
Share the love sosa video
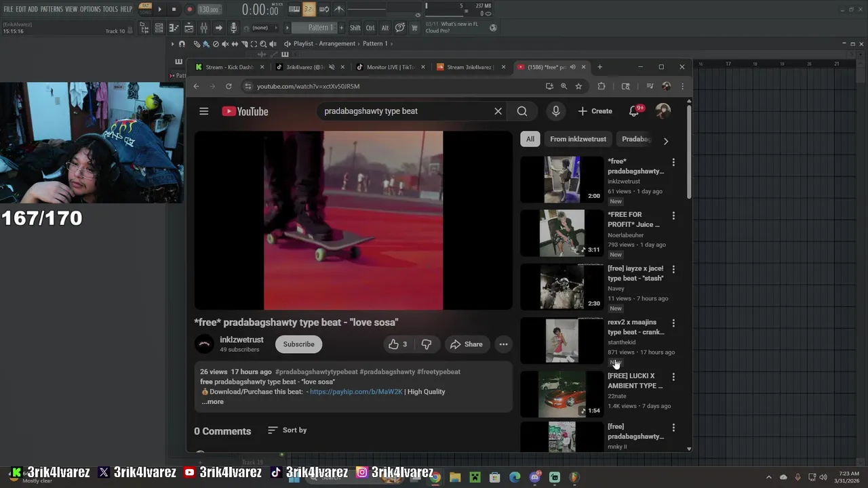click(467, 344)
